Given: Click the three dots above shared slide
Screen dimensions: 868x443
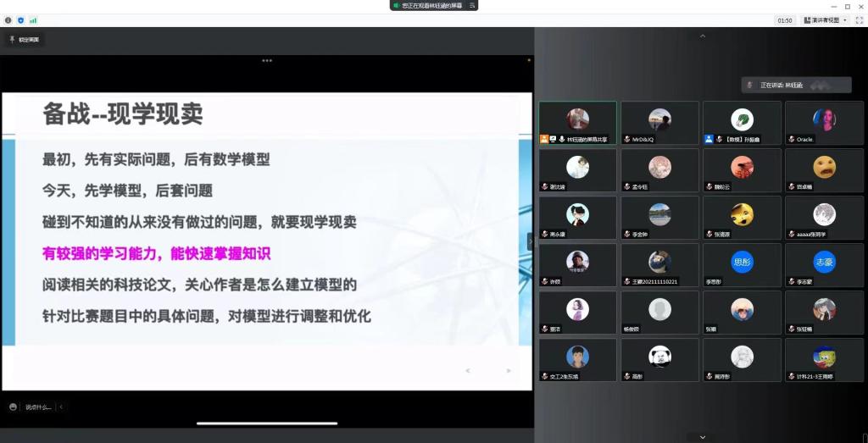Looking at the screenshot, I should tap(267, 61).
